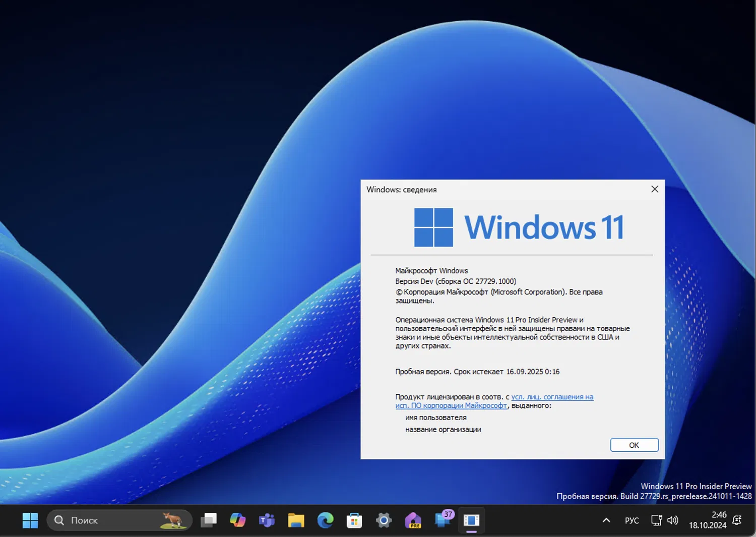
Task: Open Windows Settings from the taskbar
Action: [384, 520]
